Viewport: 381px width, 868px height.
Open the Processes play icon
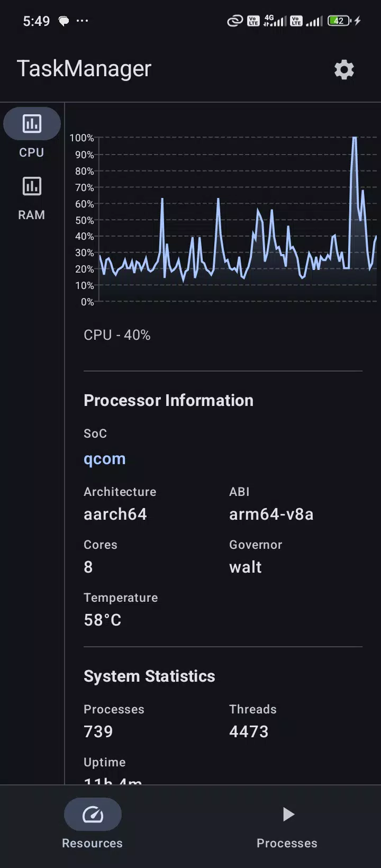(288, 814)
